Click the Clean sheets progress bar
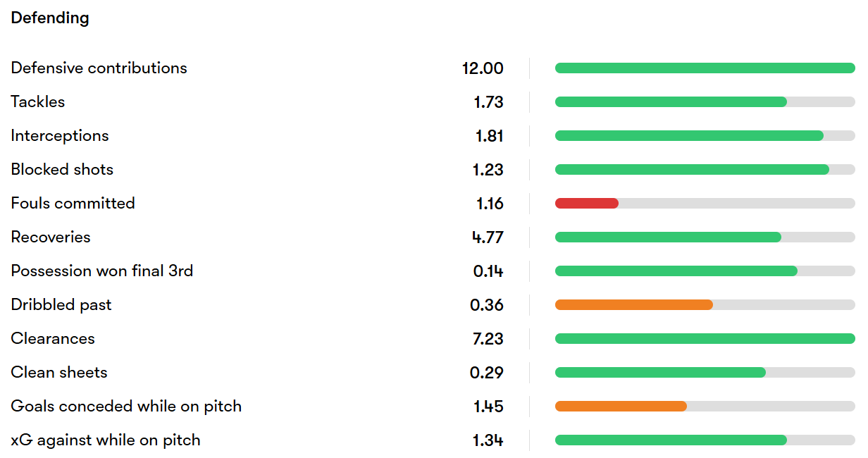 click(x=705, y=373)
